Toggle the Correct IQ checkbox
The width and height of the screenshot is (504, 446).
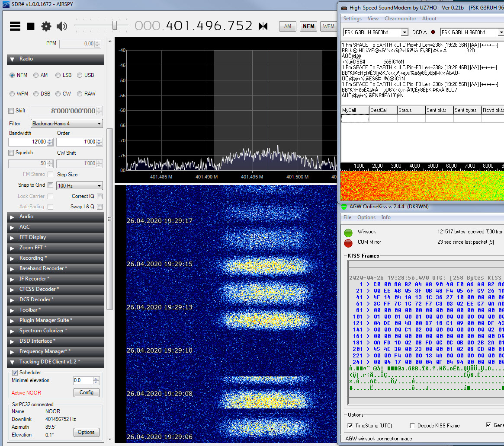tap(100, 196)
